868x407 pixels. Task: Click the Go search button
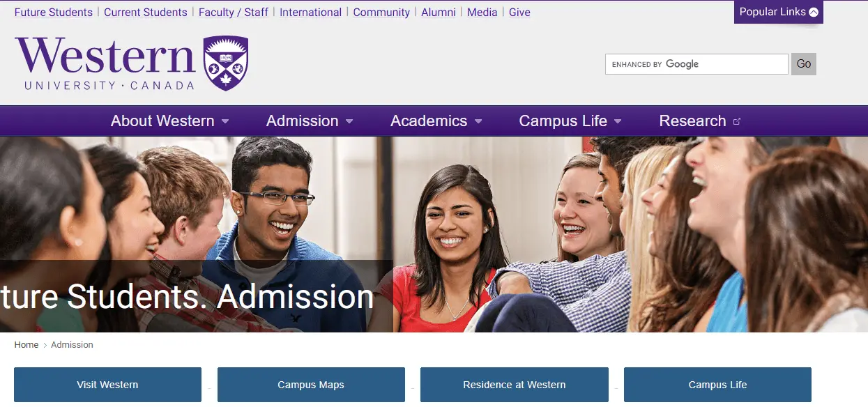[x=804, y=64]
